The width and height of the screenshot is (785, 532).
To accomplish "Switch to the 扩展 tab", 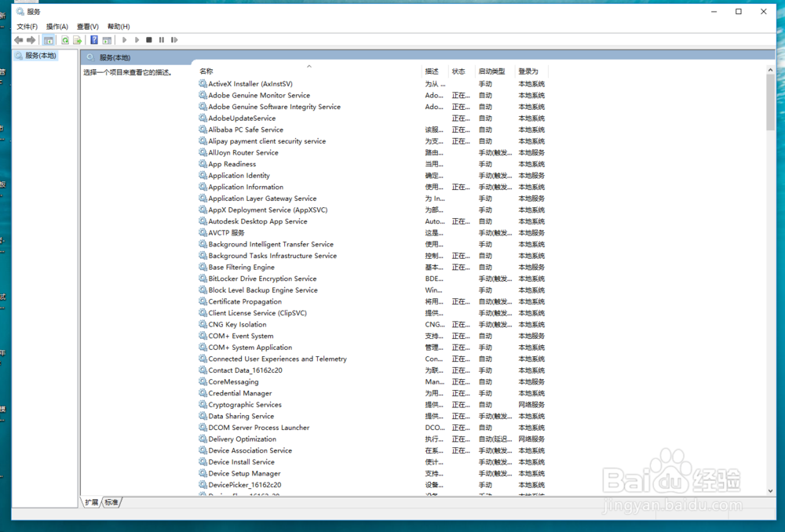I will [x=92, y=502].
